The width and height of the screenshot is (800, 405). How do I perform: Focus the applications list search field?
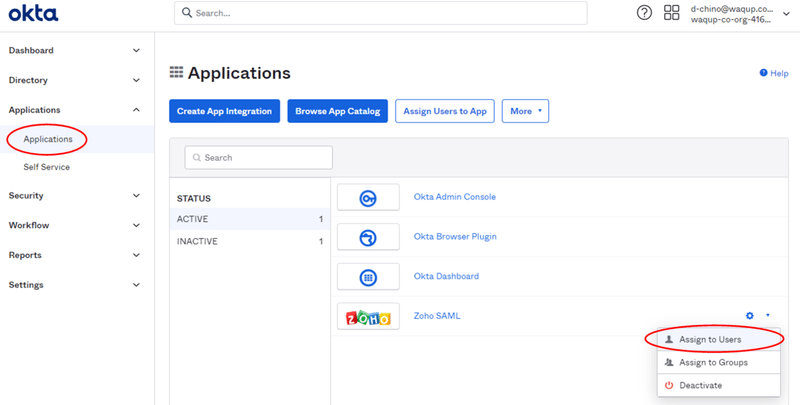(259, 158)
